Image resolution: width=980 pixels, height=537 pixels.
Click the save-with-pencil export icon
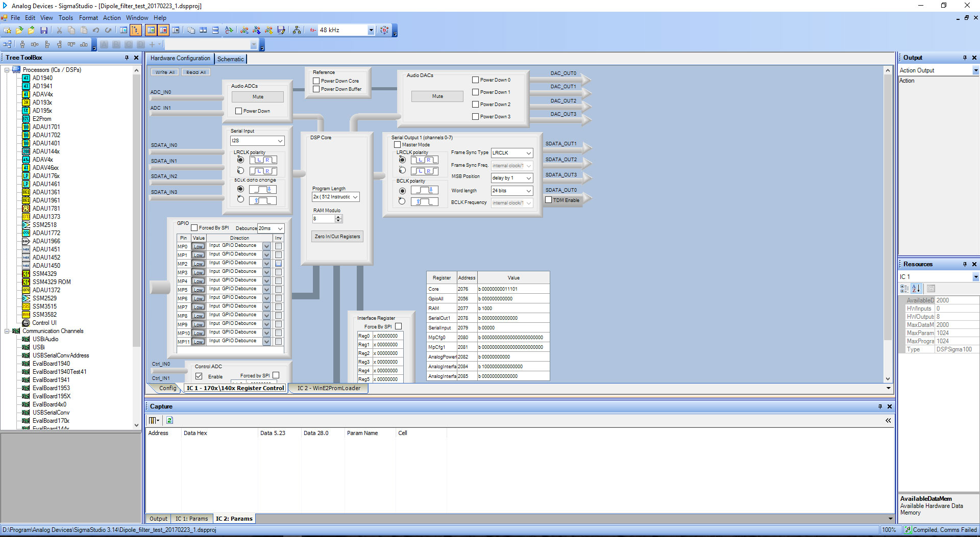point(281,30)
